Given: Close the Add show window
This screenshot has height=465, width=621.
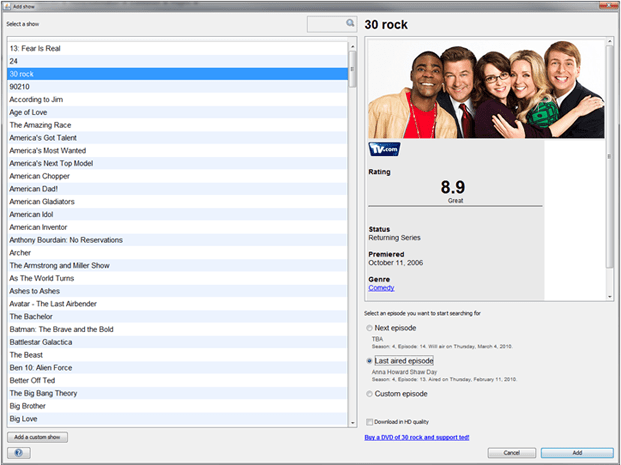Looking at the screenshot, I should click(x=609, y=5).
